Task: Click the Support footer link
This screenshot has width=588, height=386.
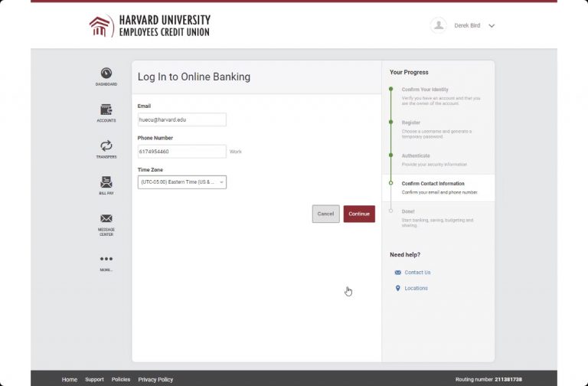Action: (x=94, y=380)
